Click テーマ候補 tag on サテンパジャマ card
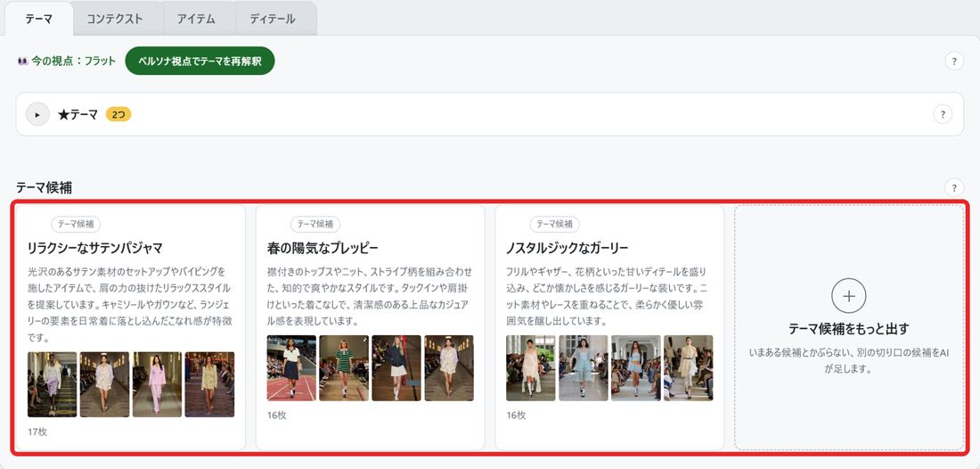Viewport: 980px width, 469px height. tap(76, 224)
